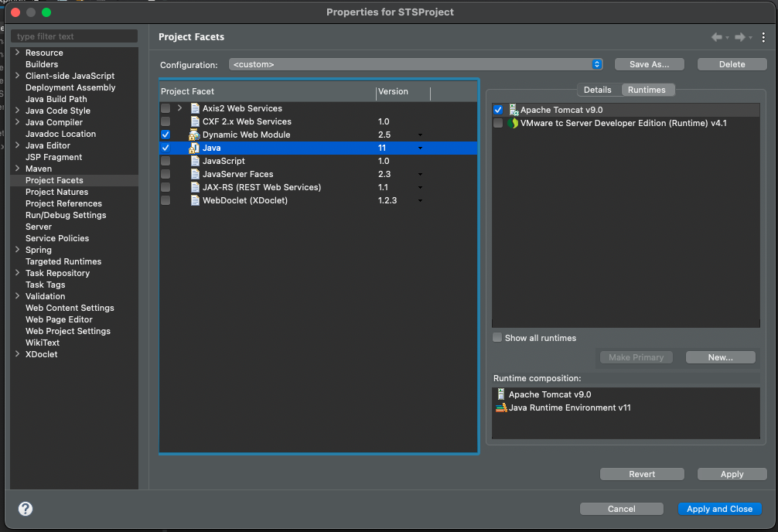Click the help question mark icon
This screenshot has height=532, width=778.
[26, 509]
